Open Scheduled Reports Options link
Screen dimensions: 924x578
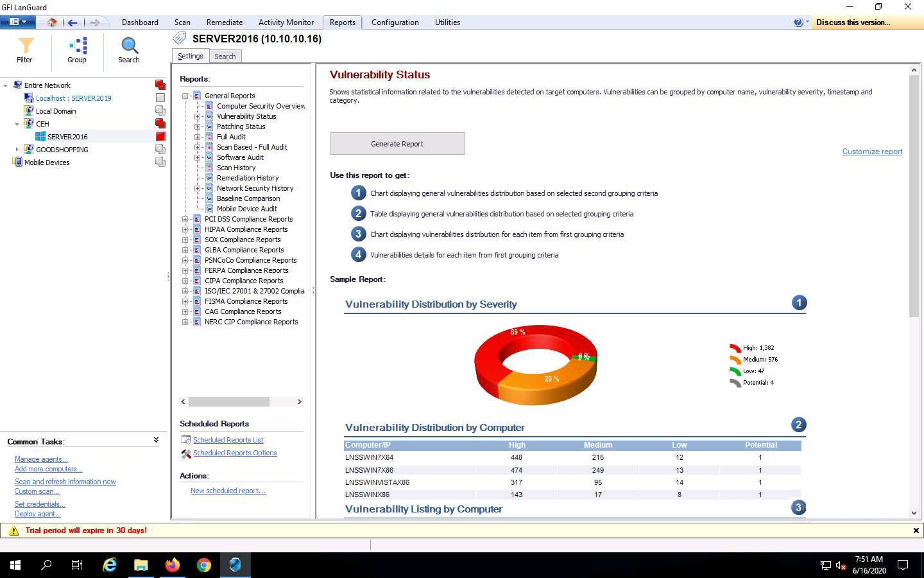click(235, 453)
